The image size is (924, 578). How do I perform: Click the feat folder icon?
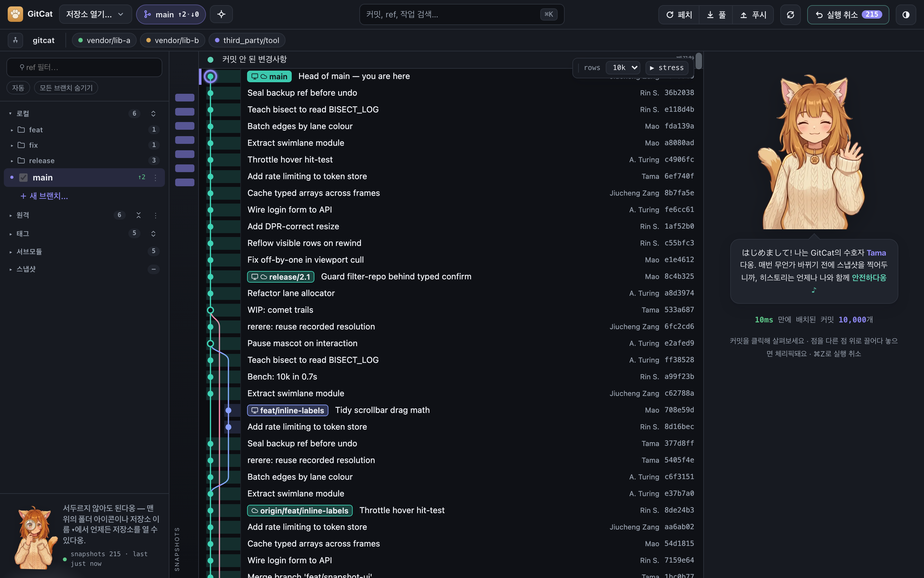pos(21,130)
